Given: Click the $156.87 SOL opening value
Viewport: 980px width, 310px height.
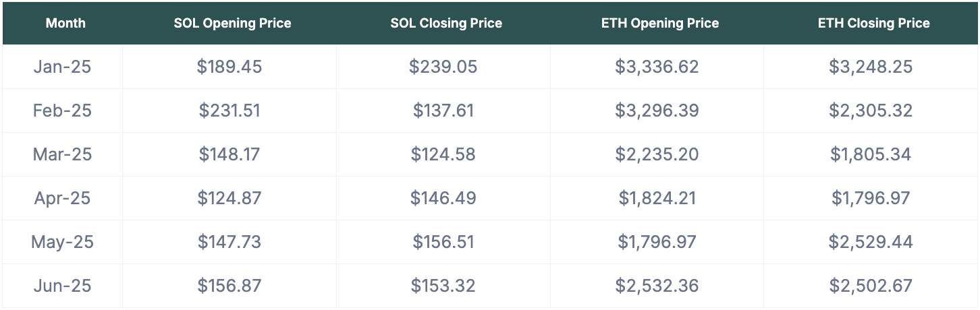Looking at the screenshot, I should click(229, 286).
